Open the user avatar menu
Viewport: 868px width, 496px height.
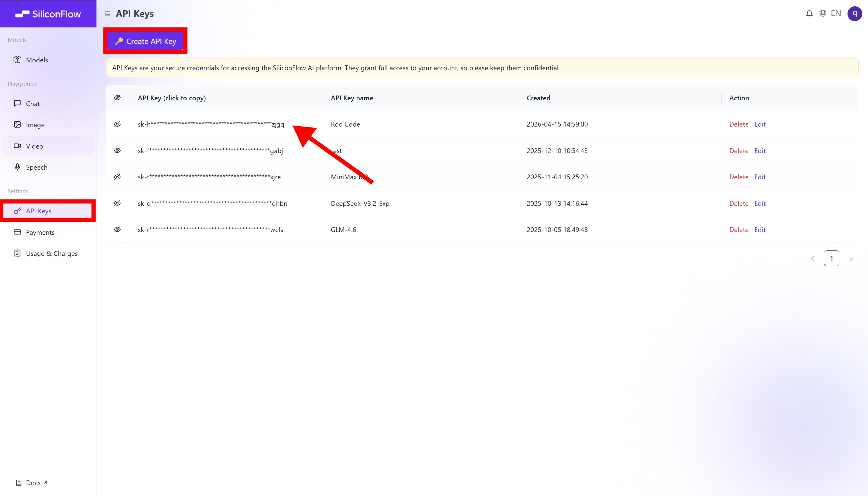click(854, 14)
